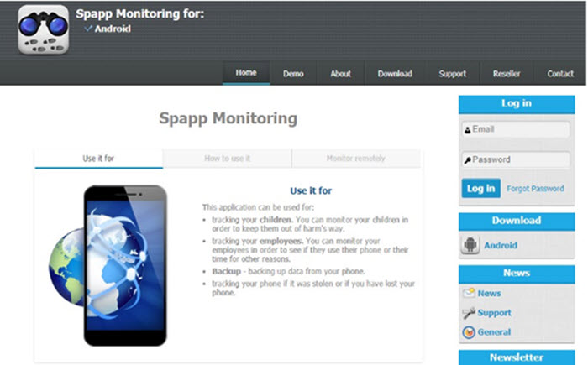Click the 'Backup' bullet text
This screenshot has height=365, width=588.
click(288, 271)
